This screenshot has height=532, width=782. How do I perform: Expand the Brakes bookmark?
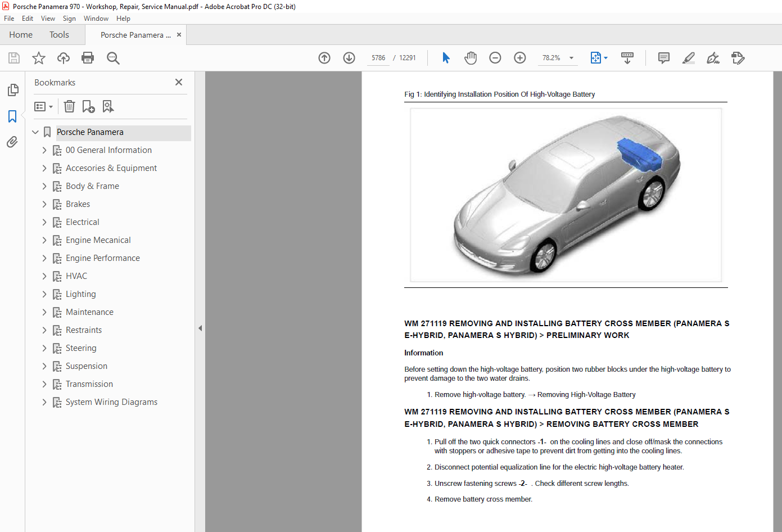pyautogui.click(x=44, y=204)
